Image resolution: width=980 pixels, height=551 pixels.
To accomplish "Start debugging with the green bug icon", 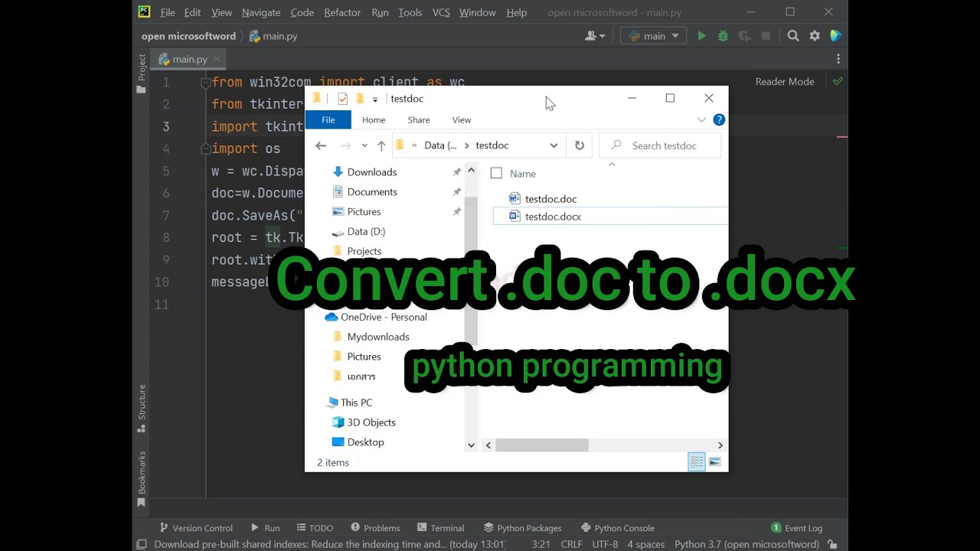I will (x=723, y=36).
